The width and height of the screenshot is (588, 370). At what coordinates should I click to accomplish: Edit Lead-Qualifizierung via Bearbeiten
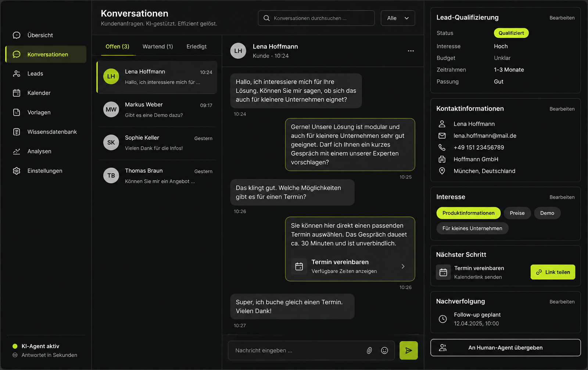tap(562, 18)
